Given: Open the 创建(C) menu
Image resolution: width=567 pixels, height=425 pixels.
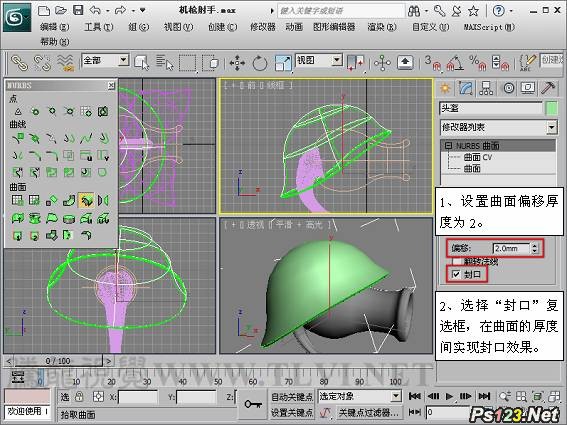Looking at the screenshot, I should point(222,27).
